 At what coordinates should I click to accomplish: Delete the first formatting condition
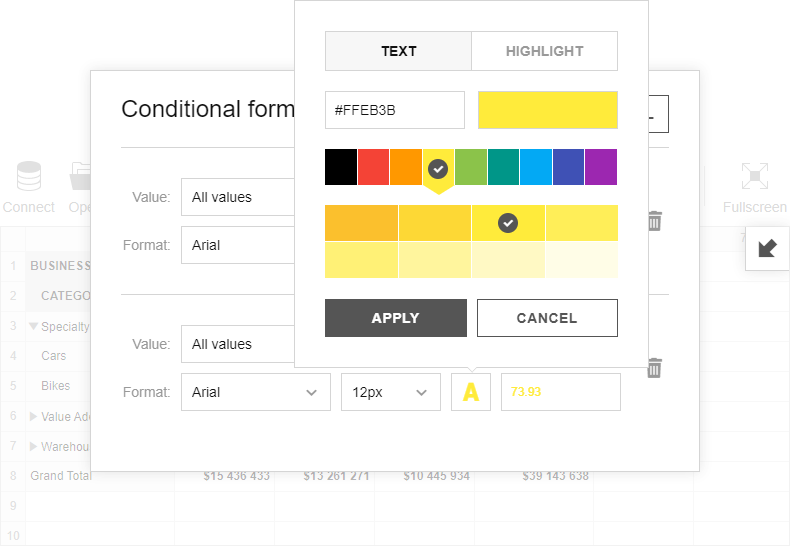point(654,221)
